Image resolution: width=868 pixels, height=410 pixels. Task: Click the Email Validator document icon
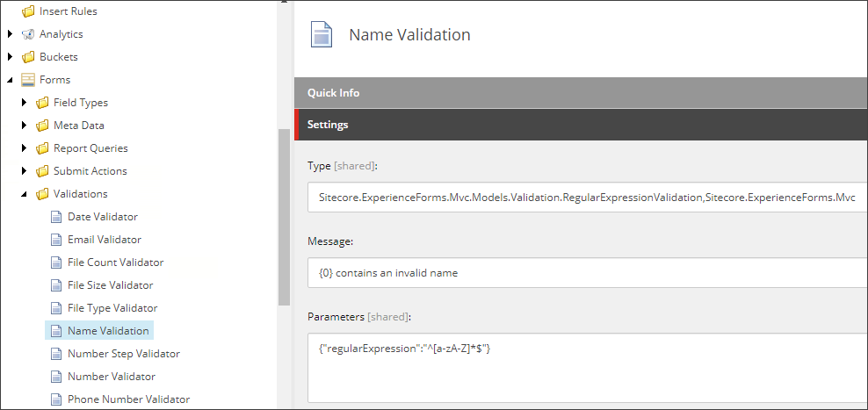(56, 240)
